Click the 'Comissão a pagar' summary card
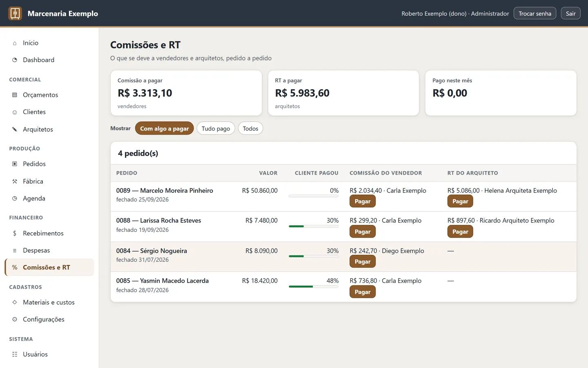 (x=186, y=93)
